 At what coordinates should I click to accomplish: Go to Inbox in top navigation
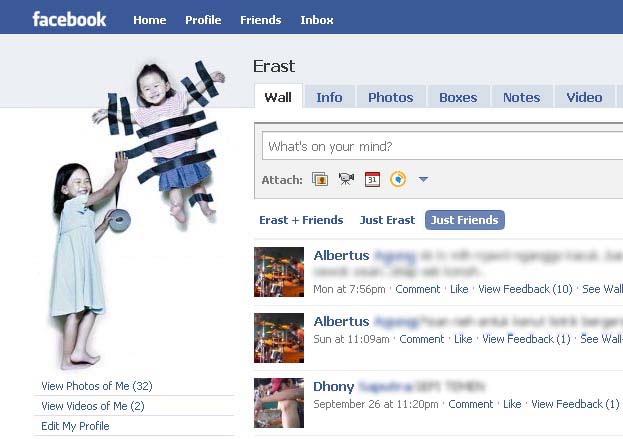(317, 20)
